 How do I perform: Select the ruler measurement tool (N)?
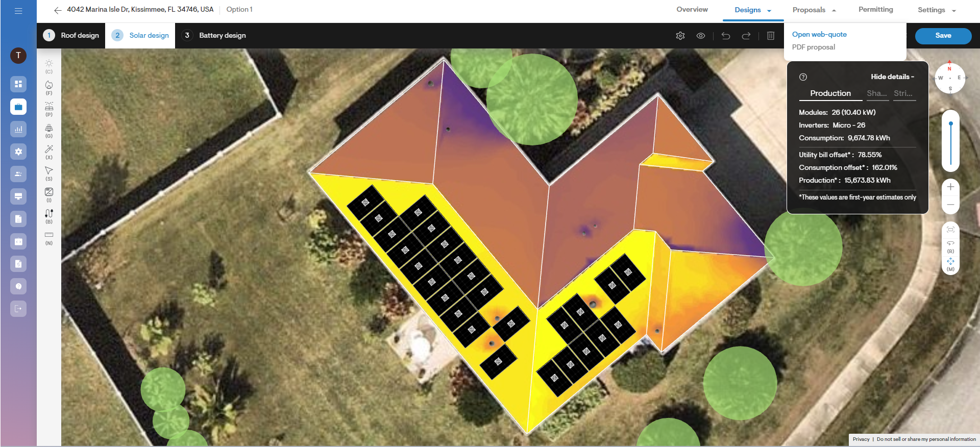pos(49,238)
